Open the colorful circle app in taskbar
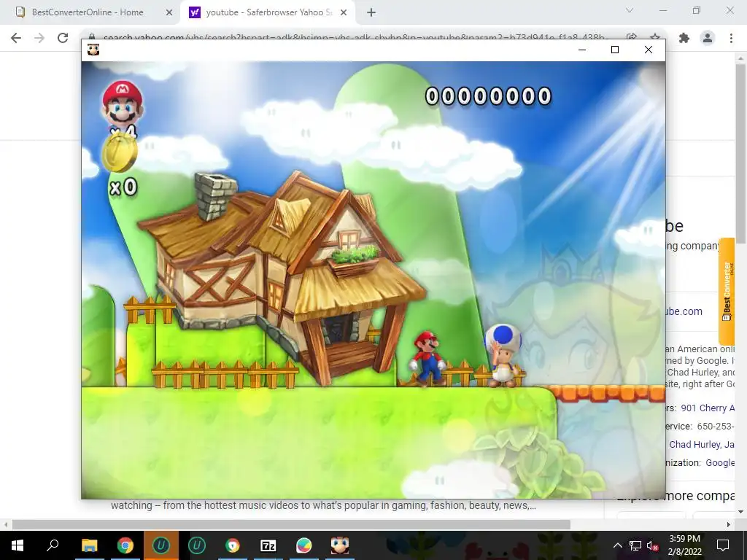 point(304,545)
